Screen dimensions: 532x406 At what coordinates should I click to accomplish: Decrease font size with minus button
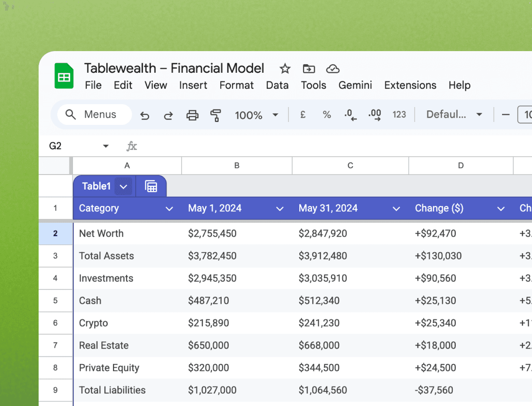click(506, 115)
